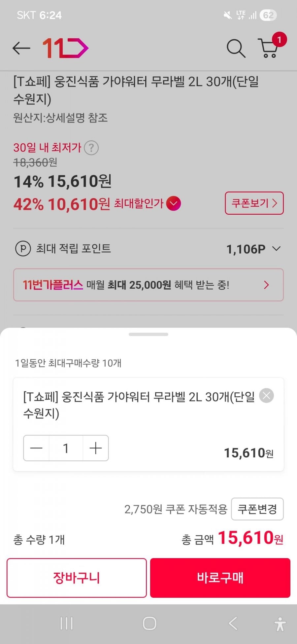Increase quantity with the plus button

[x=95, y=448]
